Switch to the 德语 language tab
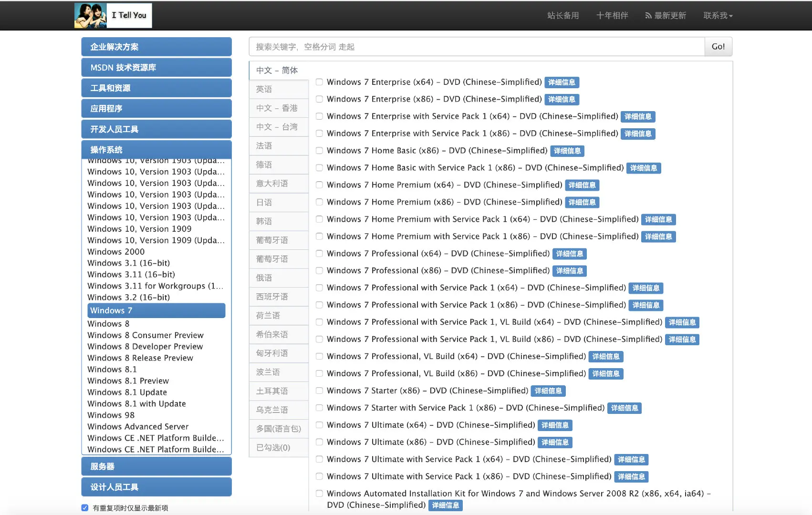 (x=279, y=165)
